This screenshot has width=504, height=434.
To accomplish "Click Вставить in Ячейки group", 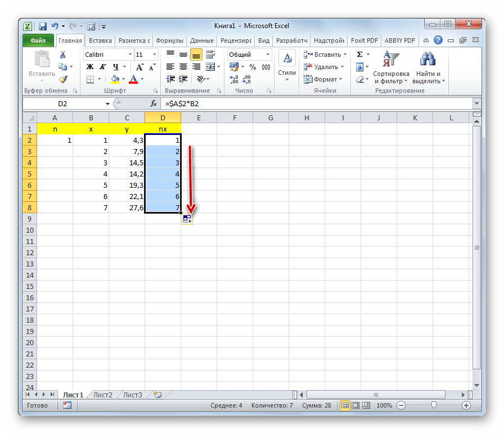I will coord(325,55).
